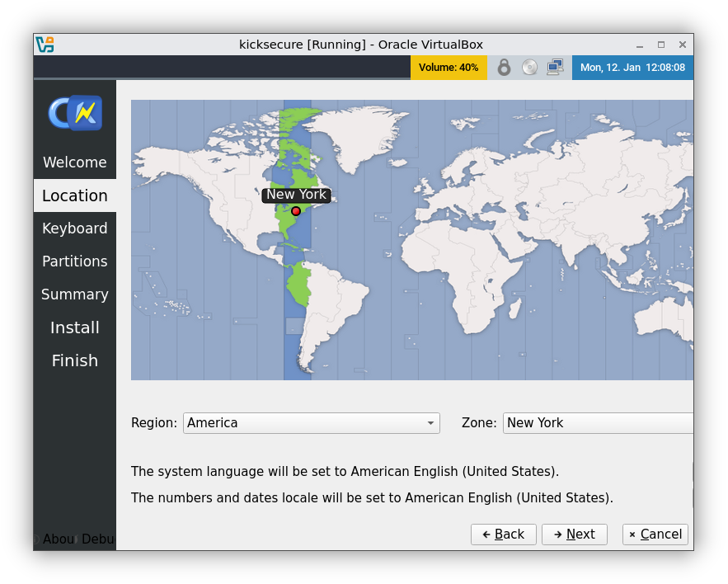The image size is (728, 584).
Task: Click the lock icon in the VM status bar
Action: pyautogui.click(x=504, y=67)
